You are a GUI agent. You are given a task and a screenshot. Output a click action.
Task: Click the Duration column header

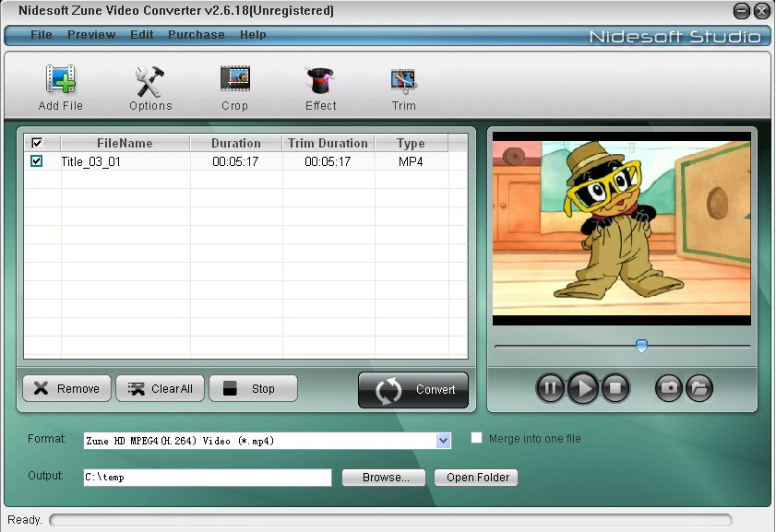(236, 143)
